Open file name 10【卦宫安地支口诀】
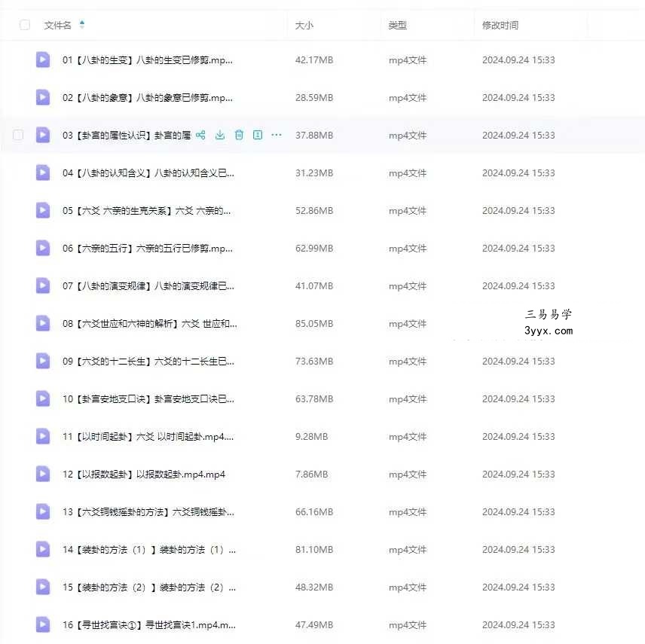The height and width of the screenshot is (644, 645). coord(148,399)
